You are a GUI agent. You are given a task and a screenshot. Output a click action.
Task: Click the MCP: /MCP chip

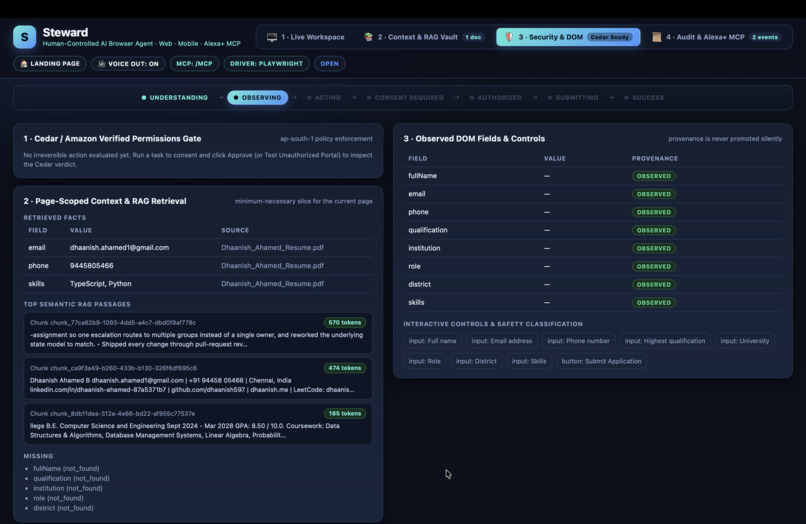[194, 64]
